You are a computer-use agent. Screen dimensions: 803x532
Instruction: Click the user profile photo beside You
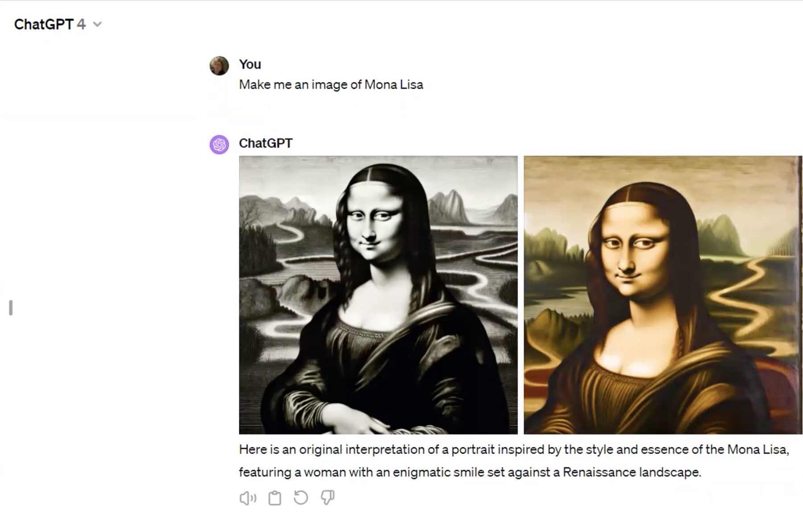pos(219,65)
